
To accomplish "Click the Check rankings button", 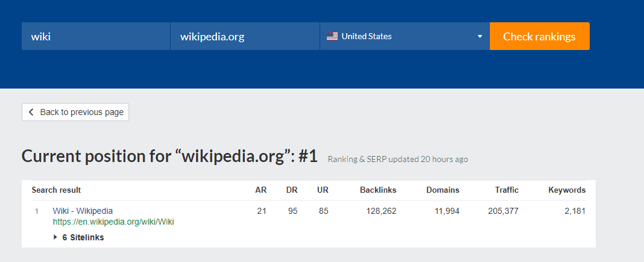I will (539, 36).
